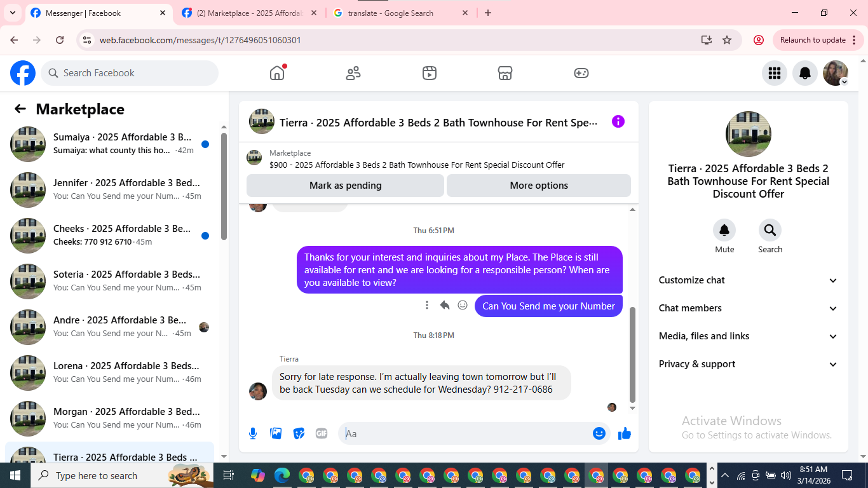Open the Windows notification center
Image resolution: width=868 pixels, height=488 pixels.
(x=847, y=475)
